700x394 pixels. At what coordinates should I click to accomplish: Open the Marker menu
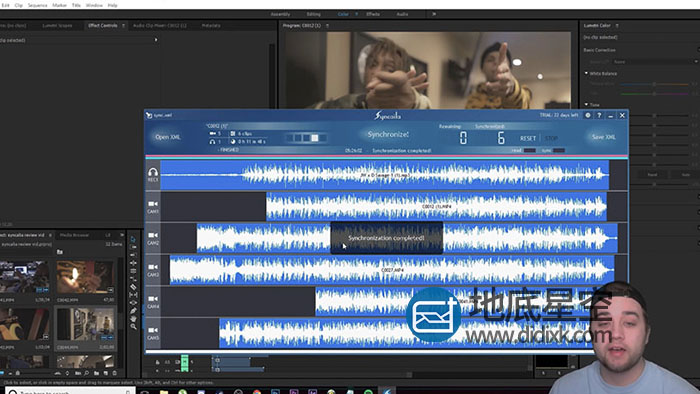pyautogui.click(x=59, y=5)
